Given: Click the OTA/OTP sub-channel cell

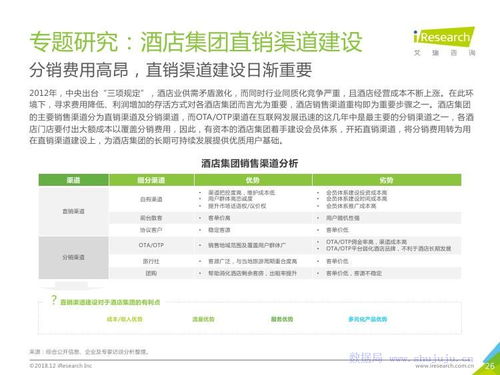Looking at the screenshot, I should (151, 245).
